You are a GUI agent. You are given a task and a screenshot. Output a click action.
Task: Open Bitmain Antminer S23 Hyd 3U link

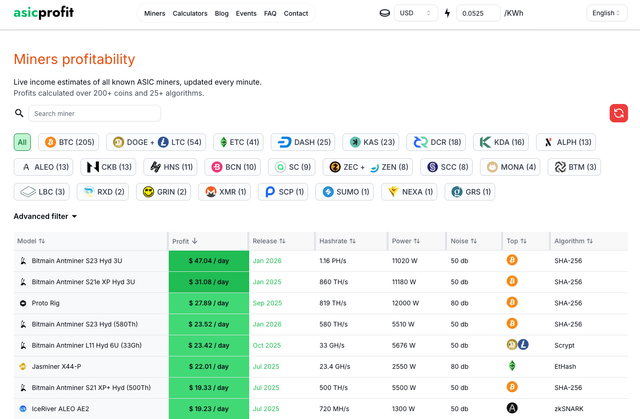[77, 261]
